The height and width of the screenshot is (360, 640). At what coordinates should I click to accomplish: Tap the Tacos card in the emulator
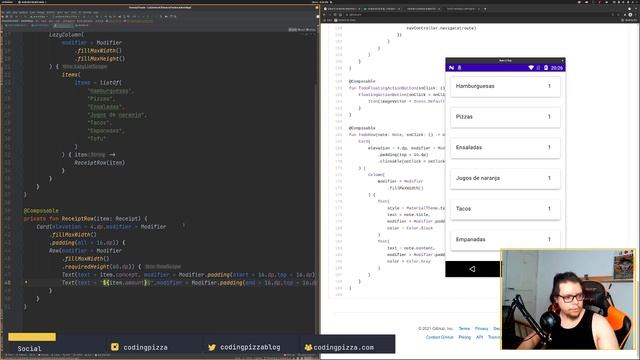tap(505, 209)
